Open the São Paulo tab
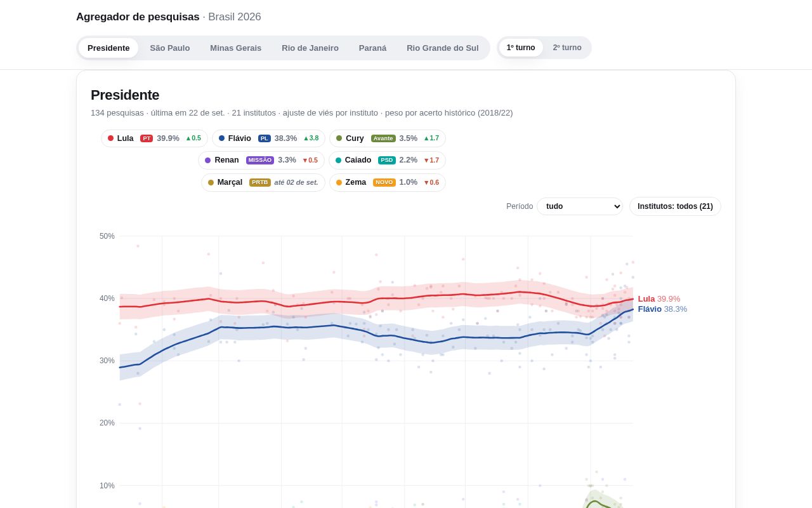Image resolution: width=812 pixels, height=508 pixels. [x=170, y=48]
